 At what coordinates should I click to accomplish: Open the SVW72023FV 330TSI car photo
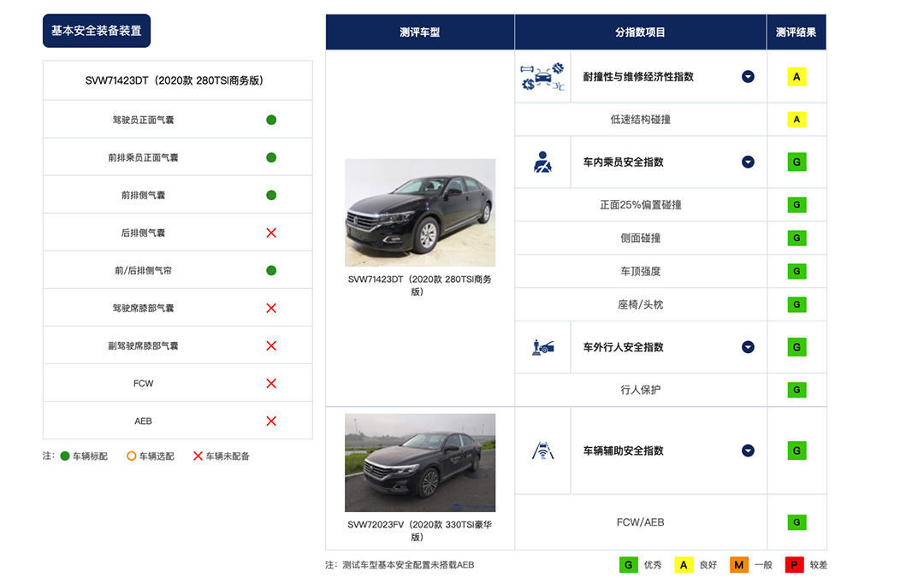(x=420, y=462)
